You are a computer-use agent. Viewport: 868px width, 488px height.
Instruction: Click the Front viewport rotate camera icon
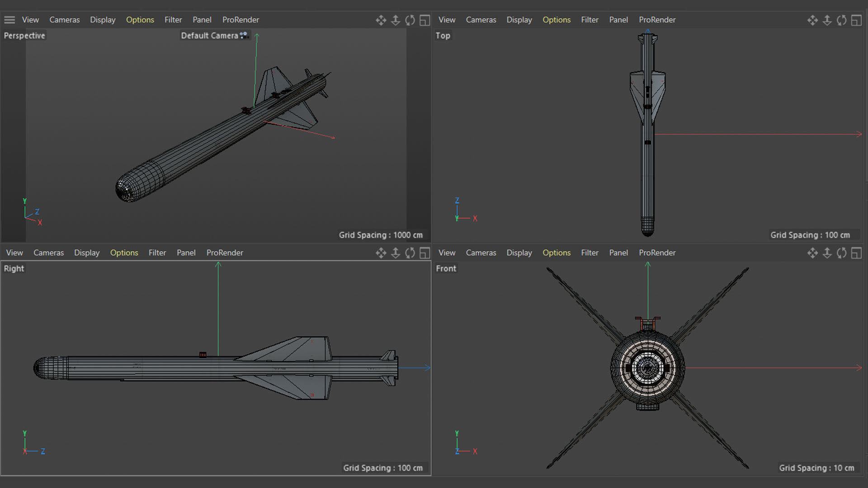pos(841,253)
